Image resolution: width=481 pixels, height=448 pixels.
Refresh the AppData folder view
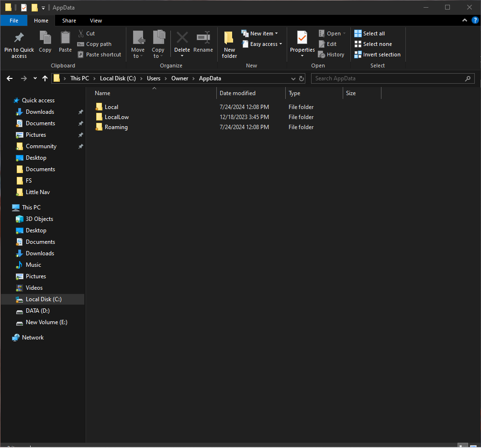tap(302, 78)
